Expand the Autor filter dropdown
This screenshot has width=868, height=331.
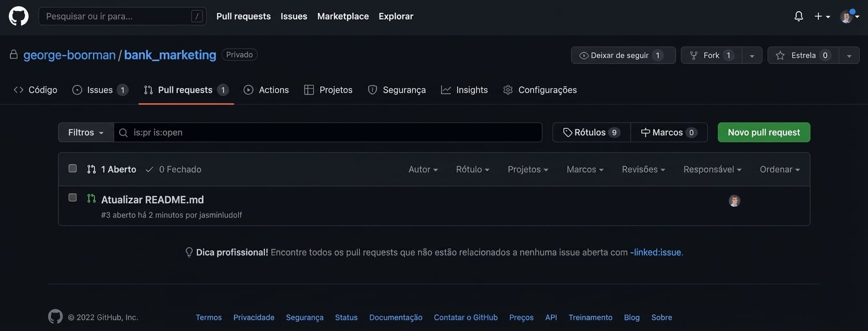pyautogui.click(x=423, y=169)
